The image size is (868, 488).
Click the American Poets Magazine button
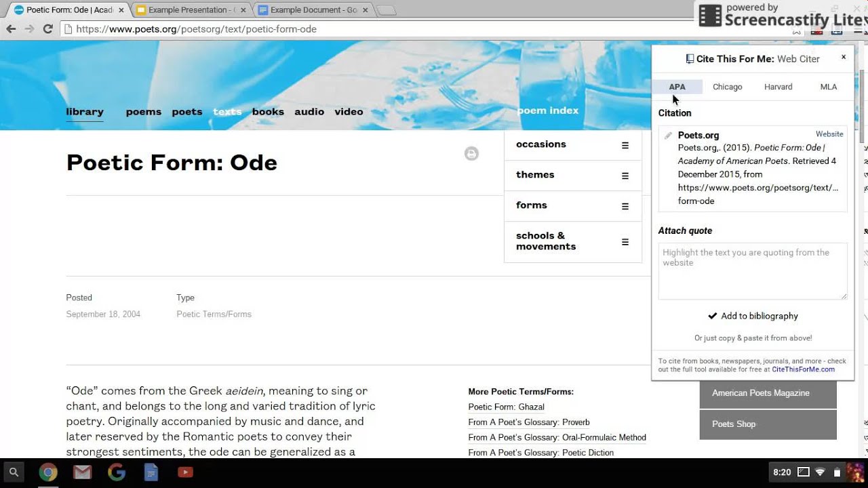[768, 393]
